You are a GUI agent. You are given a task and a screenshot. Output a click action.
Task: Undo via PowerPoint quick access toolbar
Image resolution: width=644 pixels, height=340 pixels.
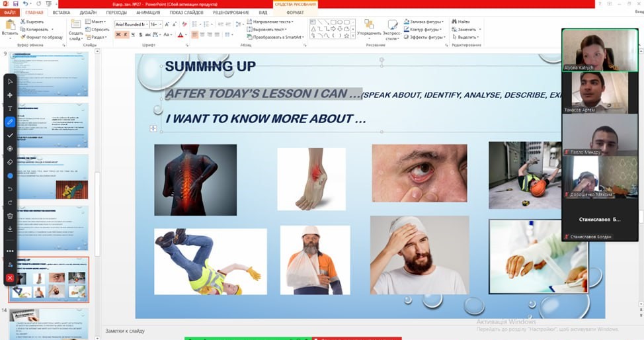pos(26,4)
